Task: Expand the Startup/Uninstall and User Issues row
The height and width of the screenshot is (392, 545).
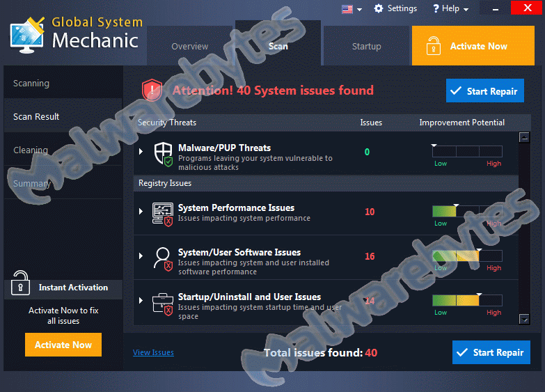Action: point(141,300)
